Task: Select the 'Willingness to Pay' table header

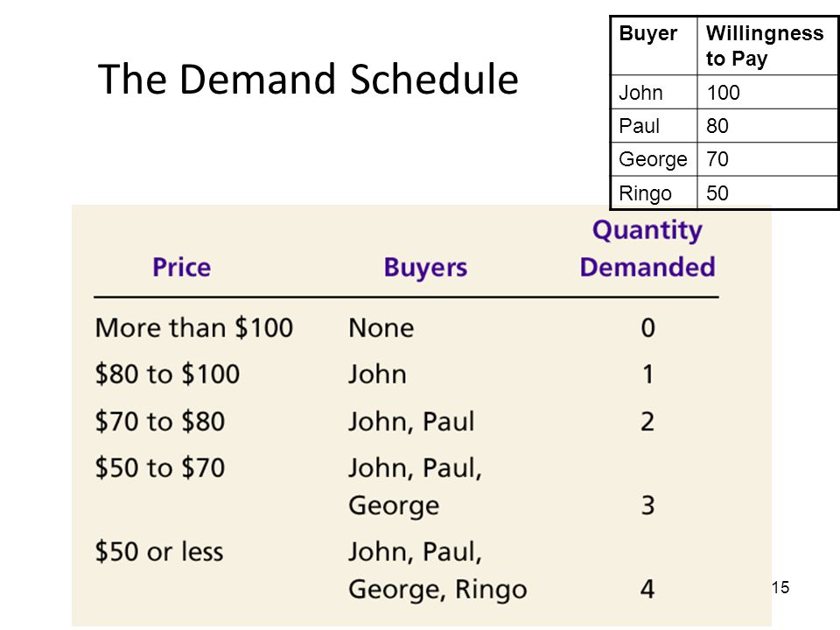Action: point(765,46)
